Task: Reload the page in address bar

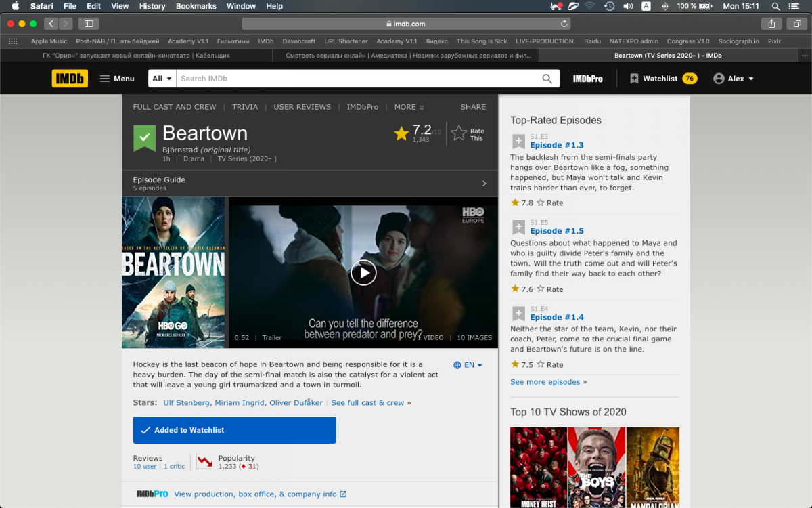Action: [x=564, y=24]
